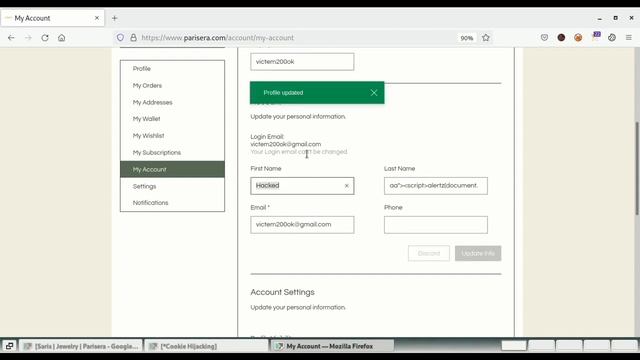The width and height of the screenshot is (640, 360).
Task: Click the Account Settings heading
Action: 282,292
